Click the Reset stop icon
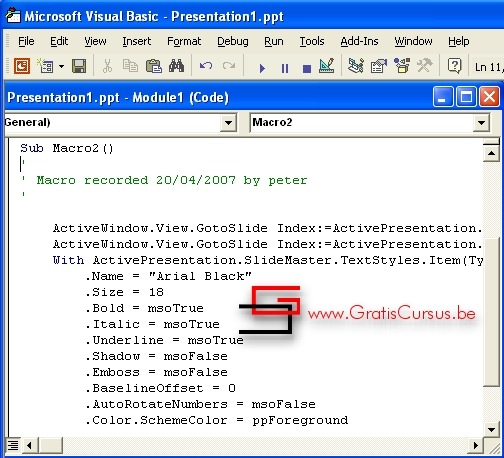Viewport: 504px width, 458px height. (x=307, y=69)
